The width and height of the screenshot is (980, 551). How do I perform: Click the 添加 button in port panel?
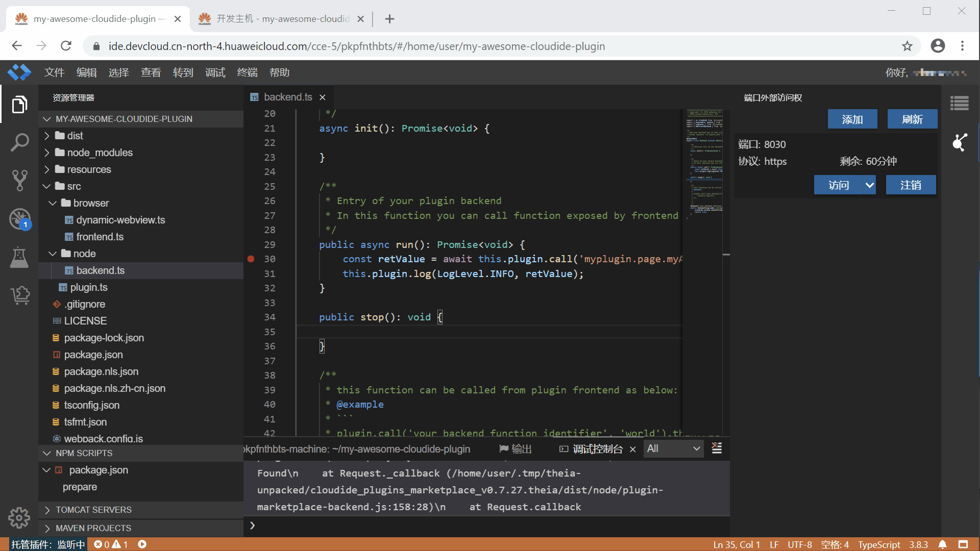852,119
